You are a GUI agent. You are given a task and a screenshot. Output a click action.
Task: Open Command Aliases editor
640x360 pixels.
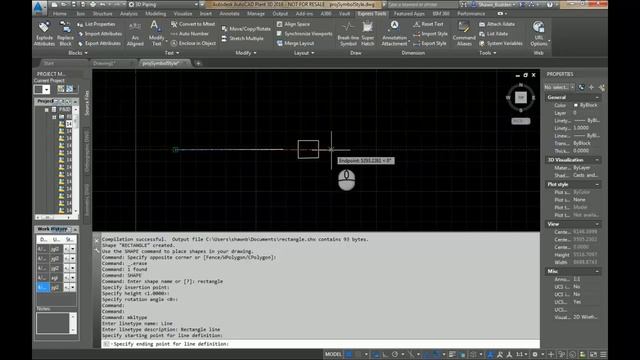click(464, 34)
